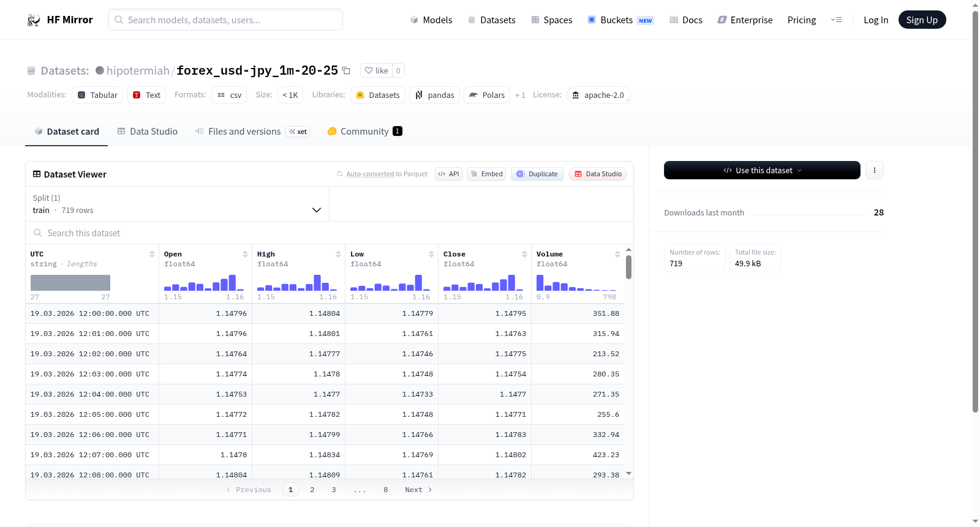The height and width of the screenshot is (527, 980).
Task: Open the navigation overflow menu icon
Action: [836, 20]
